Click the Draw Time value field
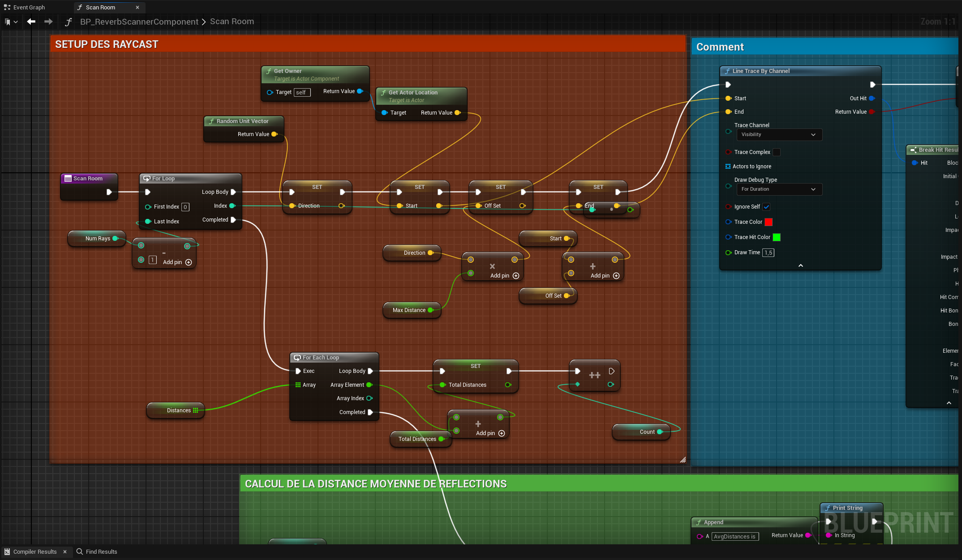This screenshot has width=962, height=560. click(x=768, y=252)
